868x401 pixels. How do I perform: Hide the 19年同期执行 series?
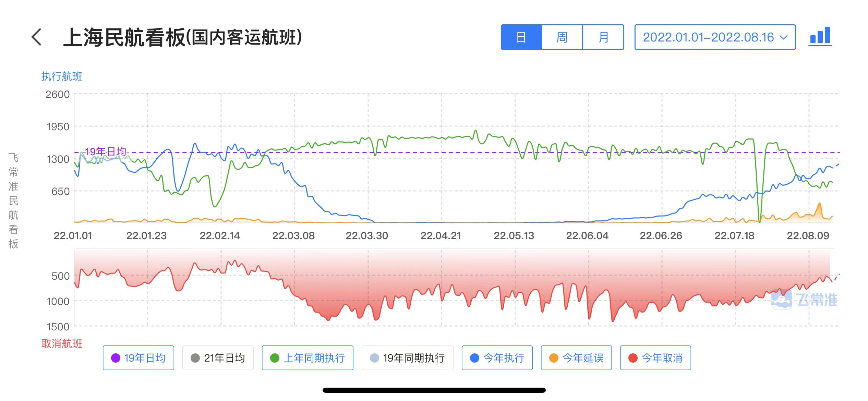tap(407, 358)
